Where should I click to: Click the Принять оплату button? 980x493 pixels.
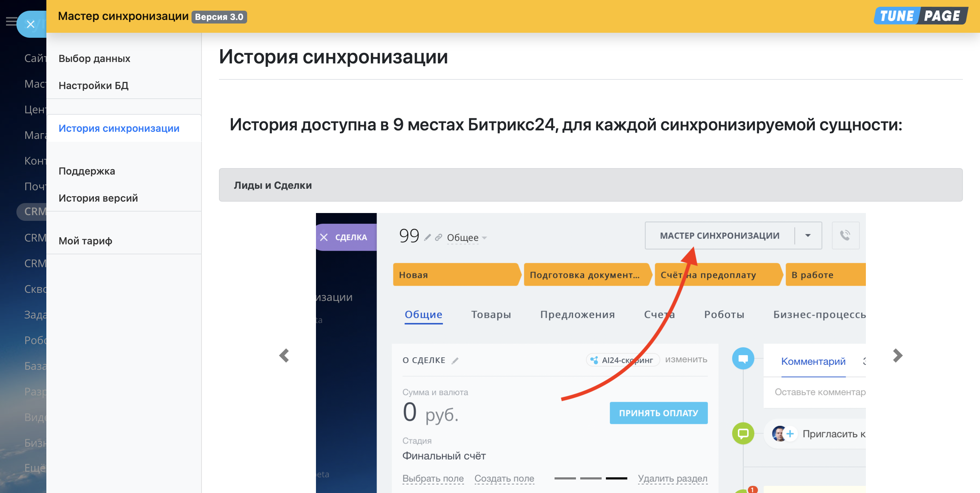[658, 413]
